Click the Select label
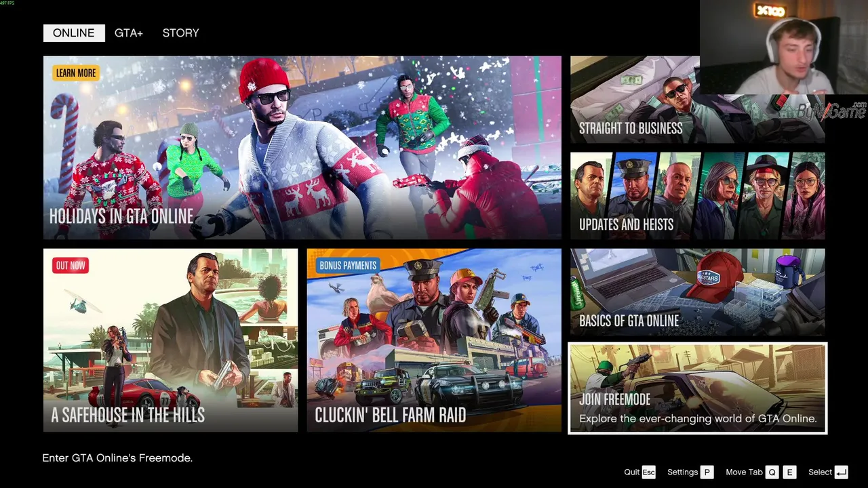 (x=820, y=472)
